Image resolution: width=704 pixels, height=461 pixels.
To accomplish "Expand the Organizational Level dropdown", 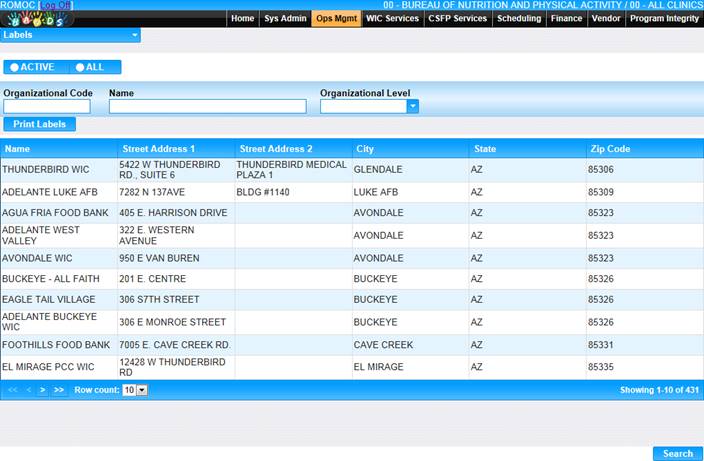I will (x=412, y=106).
